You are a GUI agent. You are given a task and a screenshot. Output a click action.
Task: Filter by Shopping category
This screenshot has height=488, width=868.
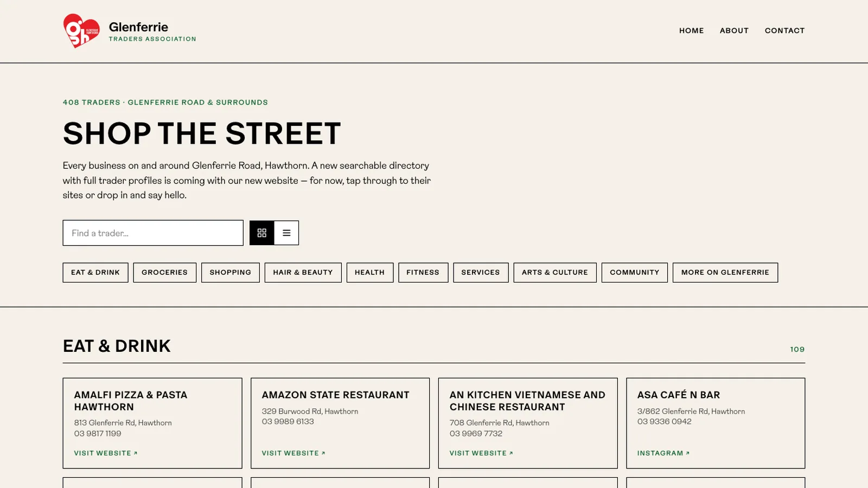(x=230, y=272)
